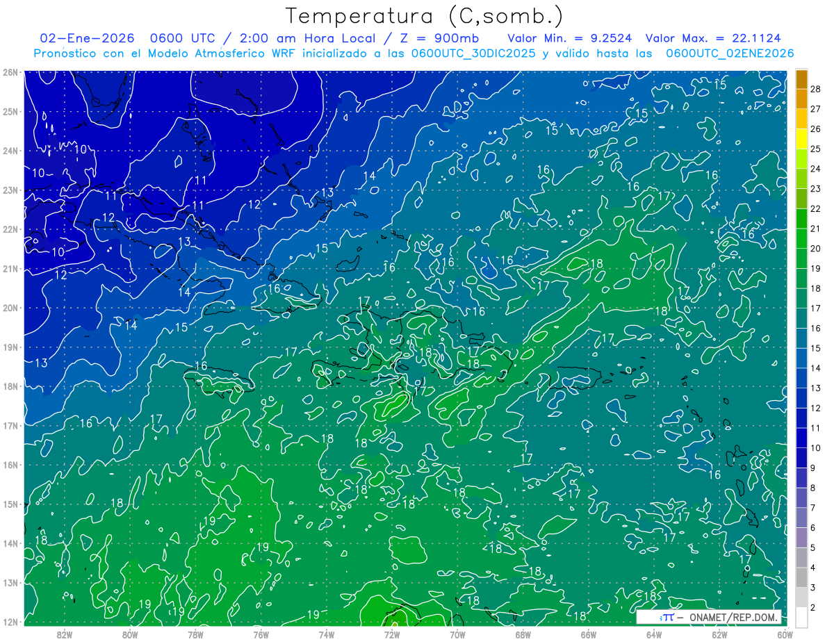Click color bar scale label "22"

[815, 208]
